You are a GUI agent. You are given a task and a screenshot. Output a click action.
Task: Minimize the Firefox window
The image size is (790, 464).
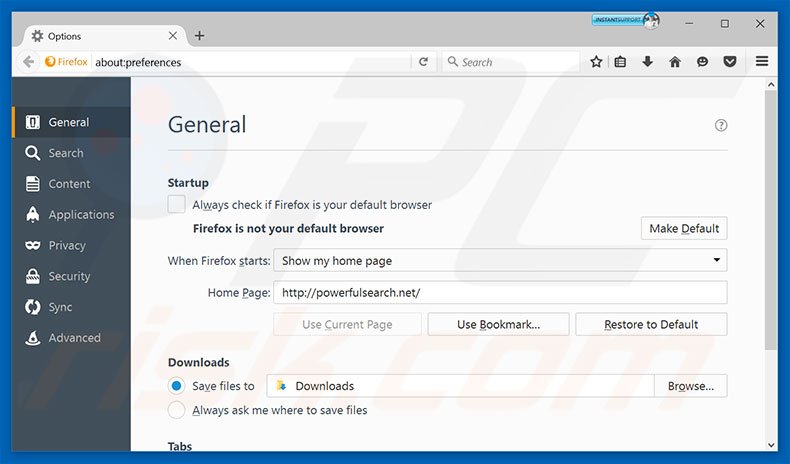(689, 24)
